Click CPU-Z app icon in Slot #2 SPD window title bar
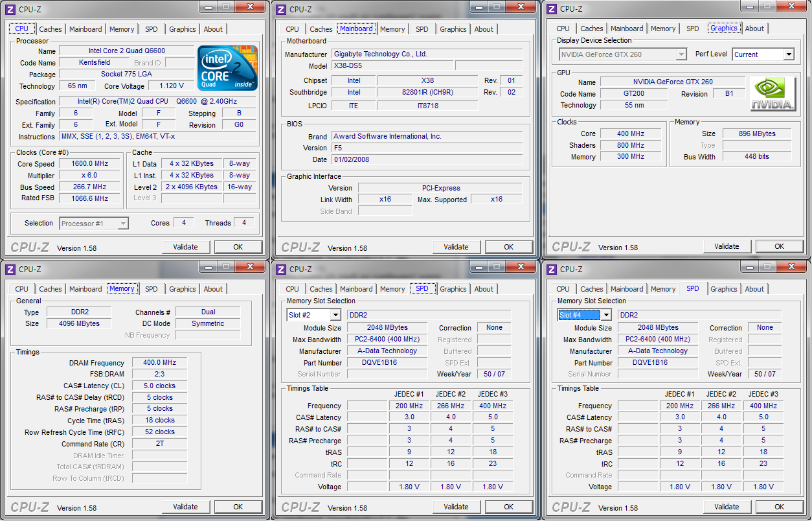This screenshot has height=521, width=812. [281, 269]
